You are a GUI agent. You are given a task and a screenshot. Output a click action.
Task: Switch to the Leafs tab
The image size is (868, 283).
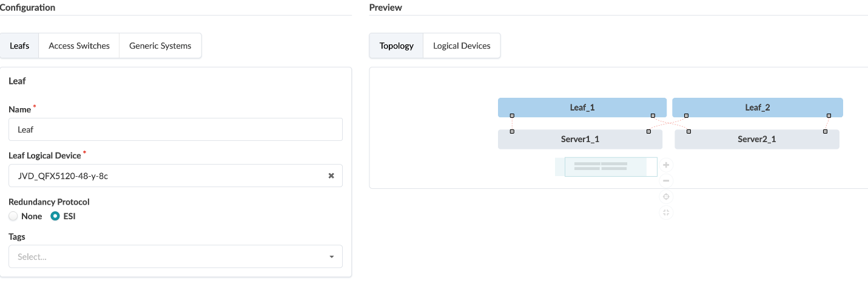point(19,46)
